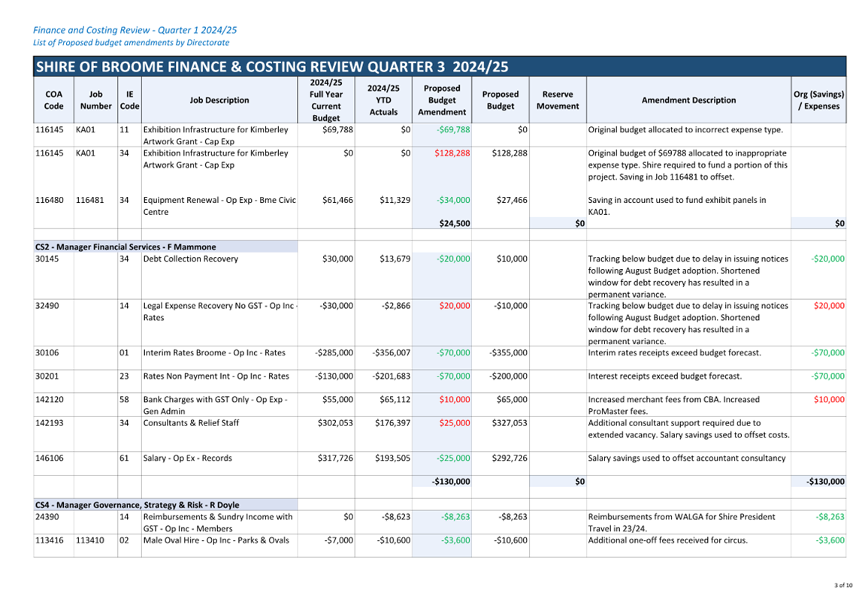Viewport: 868px width, 614px height.
Task: Click the 'Reserve Movement' column header
Action: [558, 100]
